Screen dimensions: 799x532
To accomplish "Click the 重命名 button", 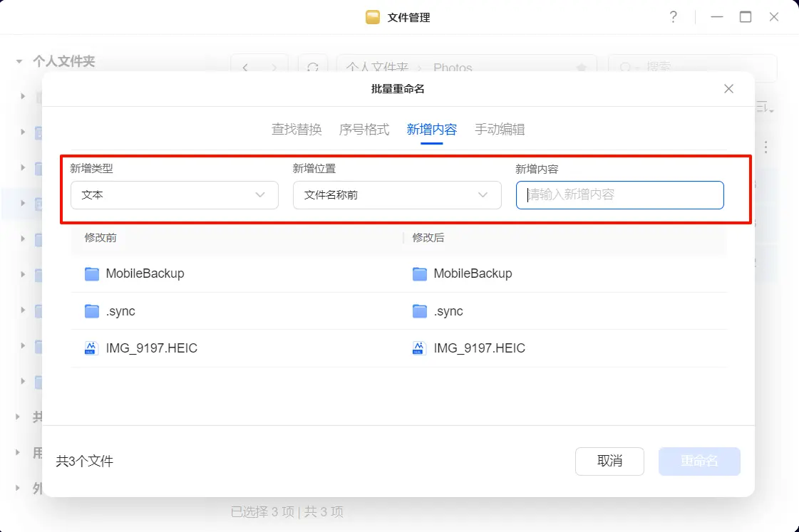I will (x=699, y=461).
